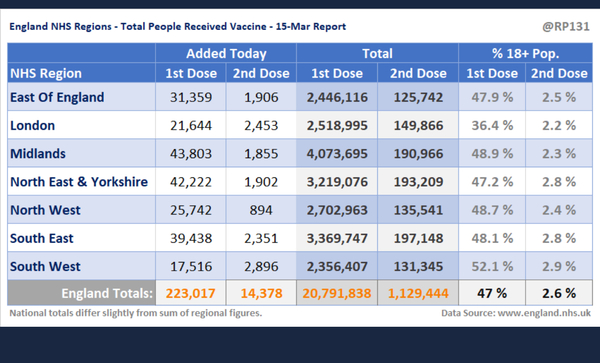Select the 'London' row label
This screenshot has height=363, width=600.
[x=33, y=125]
